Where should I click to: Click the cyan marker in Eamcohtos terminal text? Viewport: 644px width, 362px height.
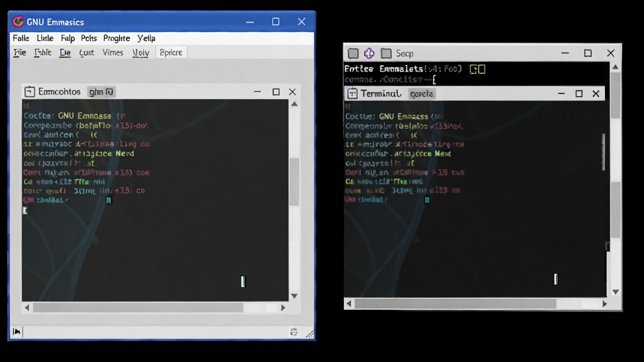tap(108, 200)
